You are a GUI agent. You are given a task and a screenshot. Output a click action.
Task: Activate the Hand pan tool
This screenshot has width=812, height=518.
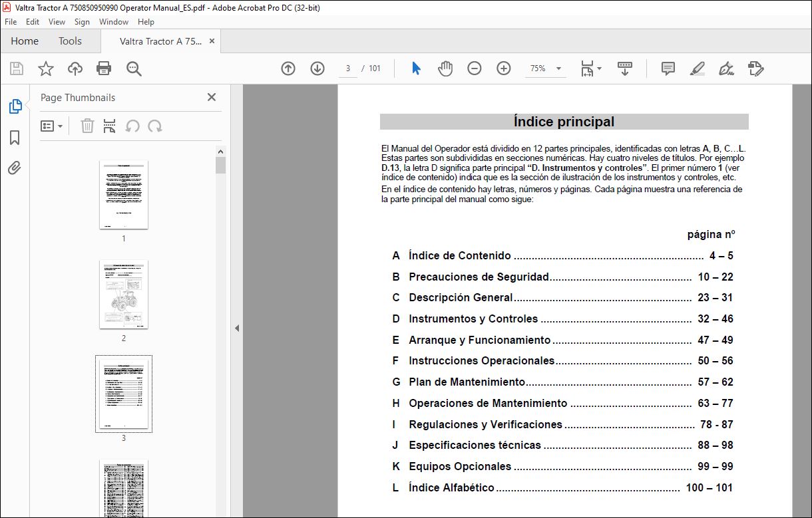[x=445, y=68]
